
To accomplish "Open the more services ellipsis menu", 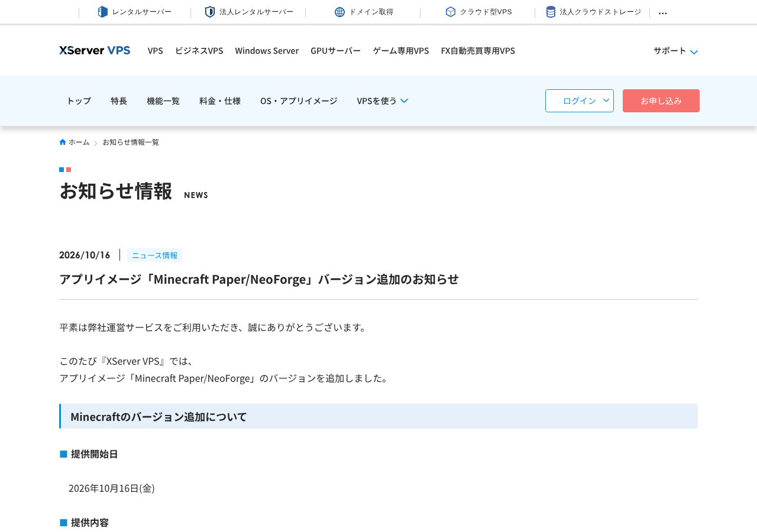I will tap(663, 12).
